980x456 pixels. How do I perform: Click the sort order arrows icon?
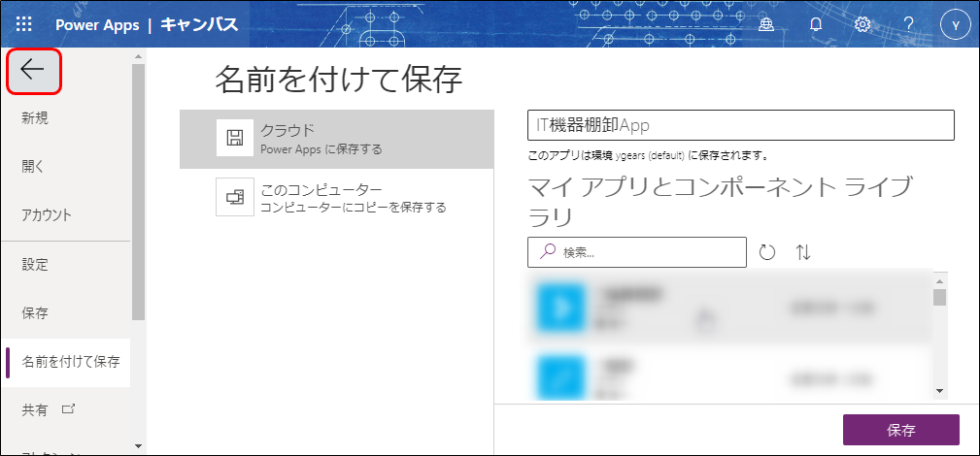coord(803,252)
